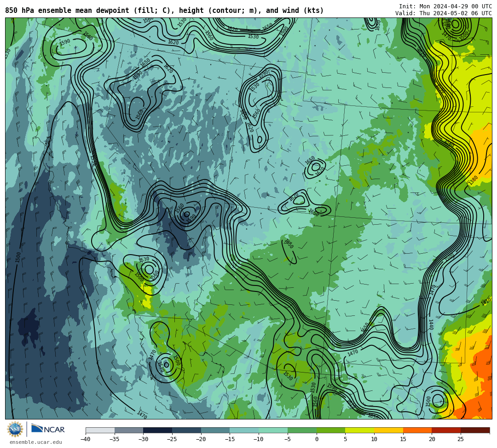This screenshot has height=448, width=497.
Task: Click the -25 colorbar tick label
Action: pos(172,439)
